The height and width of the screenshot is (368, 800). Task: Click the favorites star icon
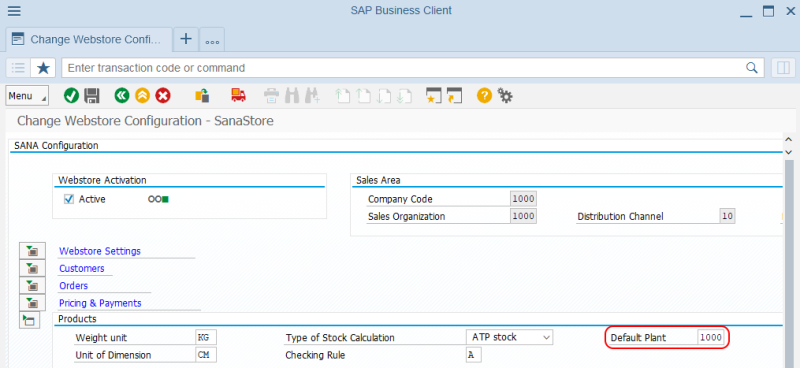[44, 67]
